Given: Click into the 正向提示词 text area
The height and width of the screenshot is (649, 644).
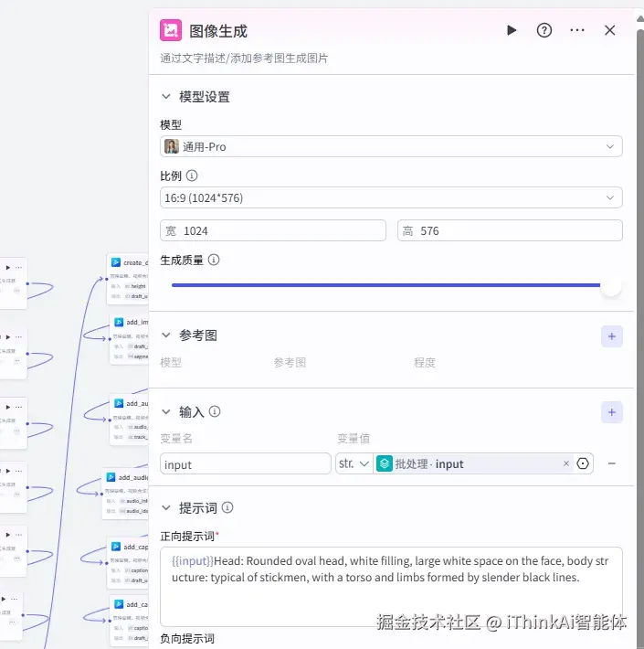Looking at the screenshot, I should point(391,587).
